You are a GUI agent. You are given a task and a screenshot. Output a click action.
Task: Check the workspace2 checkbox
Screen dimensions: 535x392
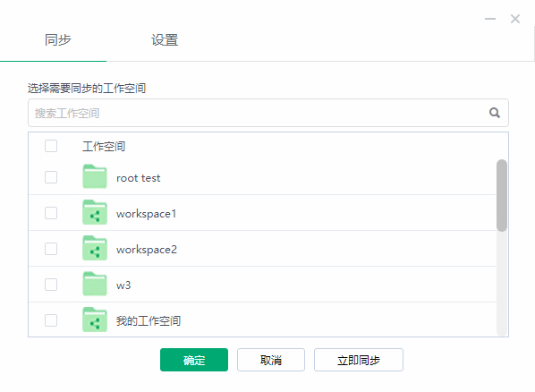coord(51,249)
